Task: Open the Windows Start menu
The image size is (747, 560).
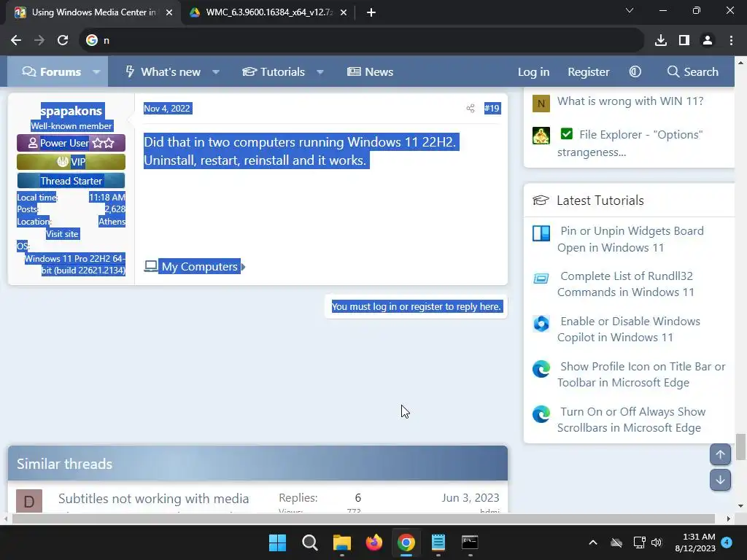Action: [x=278, y=542]
